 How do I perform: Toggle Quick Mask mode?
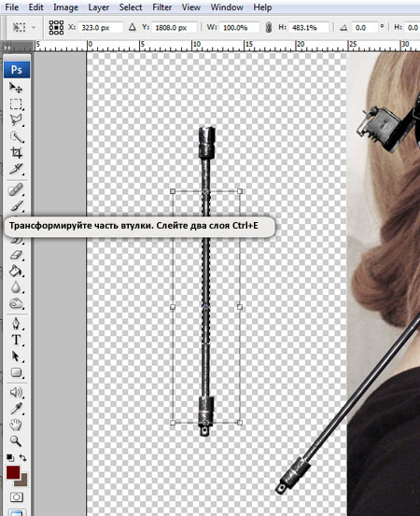tap(16, 497)
